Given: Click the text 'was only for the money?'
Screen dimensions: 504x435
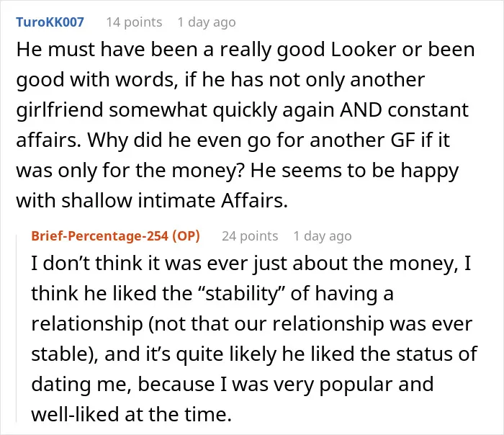Looking at the screenshot, I should pos(131,171).
